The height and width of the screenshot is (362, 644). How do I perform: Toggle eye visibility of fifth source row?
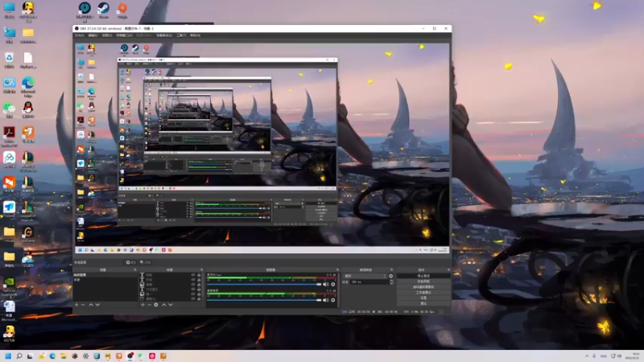pos(193,294)
